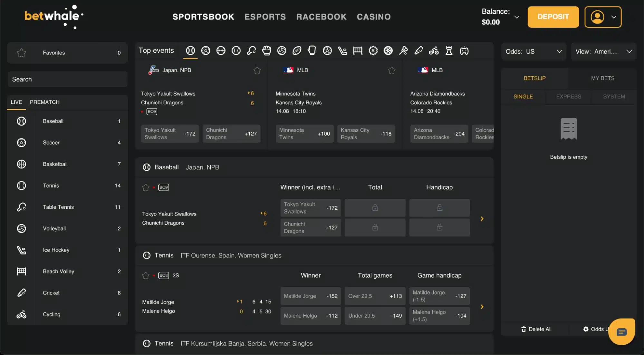Click the DEPOSIT button
644x355 pixels.
553,17
